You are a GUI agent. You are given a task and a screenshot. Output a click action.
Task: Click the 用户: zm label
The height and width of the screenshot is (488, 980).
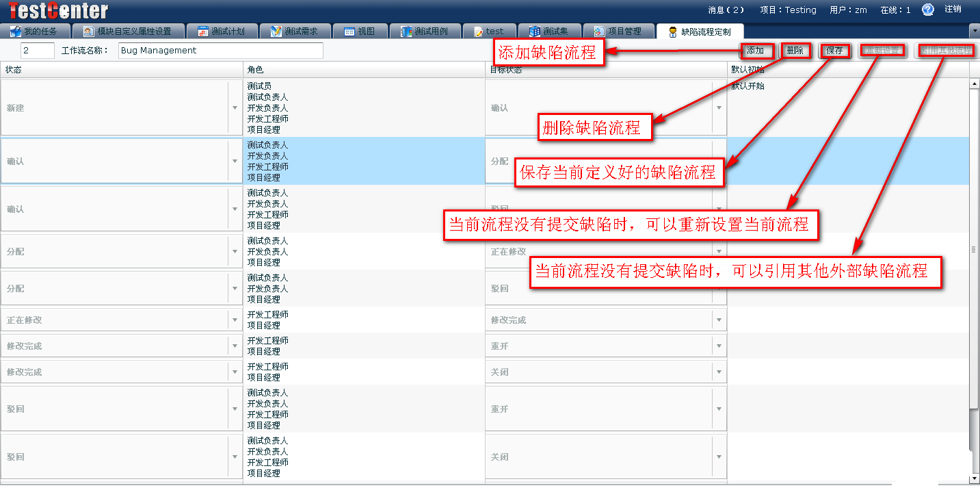click(x=848, y=10)
